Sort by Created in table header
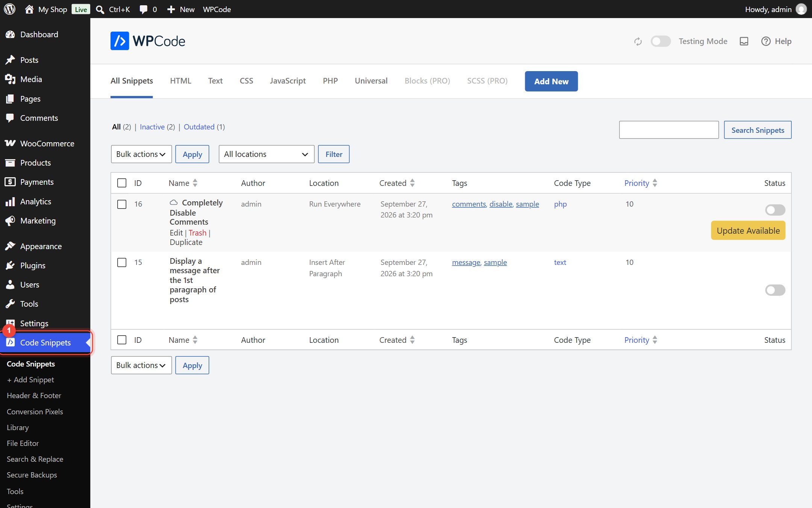Screen dimensions: 812x508 click(397, 183)
